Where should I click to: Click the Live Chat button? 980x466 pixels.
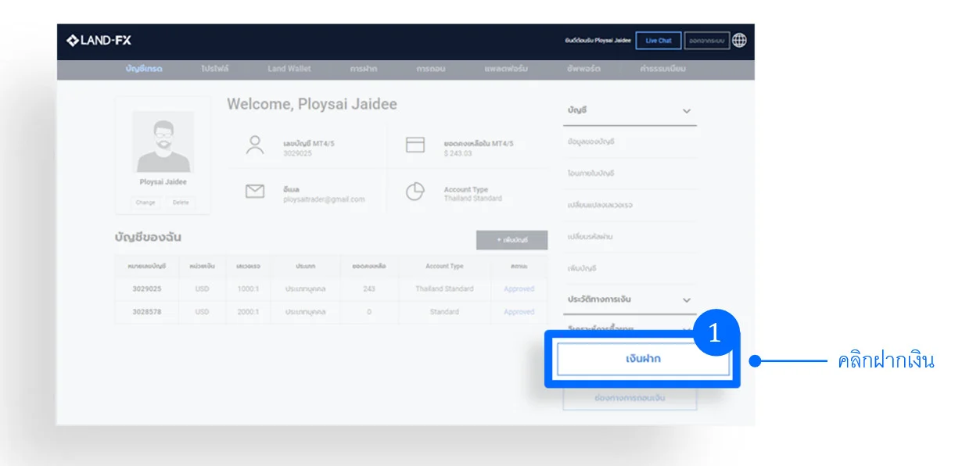coord(658,41)
